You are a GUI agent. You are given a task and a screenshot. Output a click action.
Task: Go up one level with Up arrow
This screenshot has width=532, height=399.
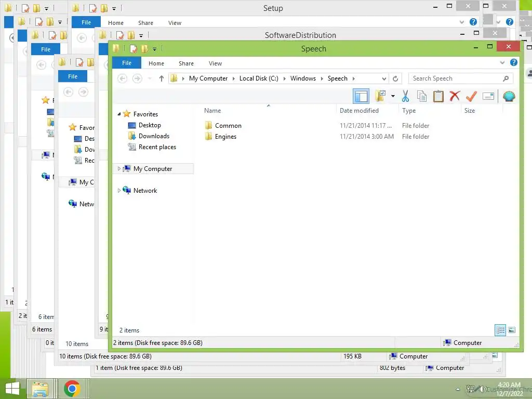[162, 78]
